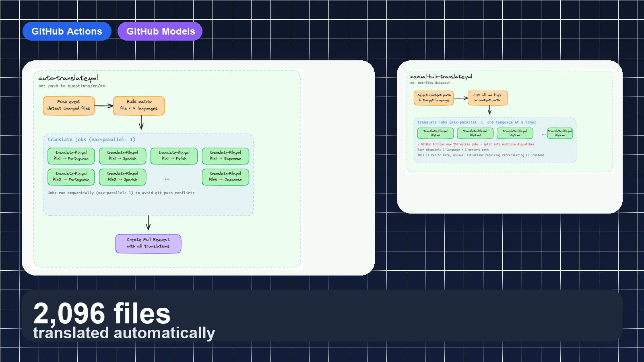The width and height of the screenshot is (644, 362).
Task: Click the Create Pull Request node
Action: point(148,243)
